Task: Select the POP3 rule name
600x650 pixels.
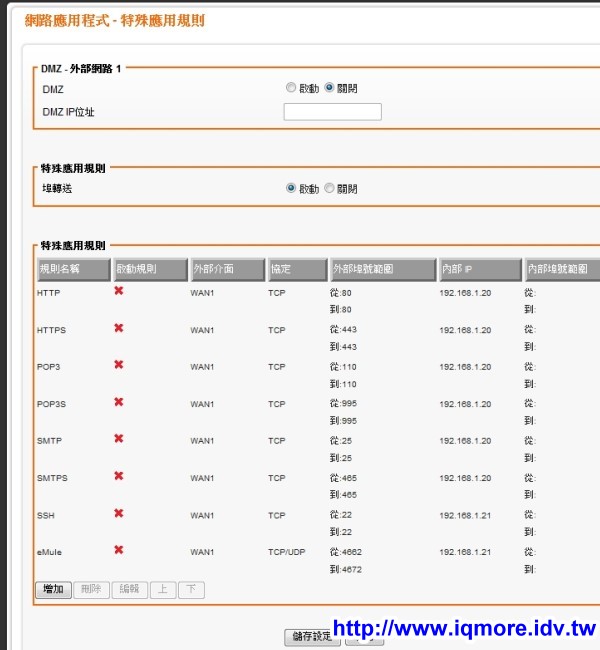Action: (x=49, y=367)
